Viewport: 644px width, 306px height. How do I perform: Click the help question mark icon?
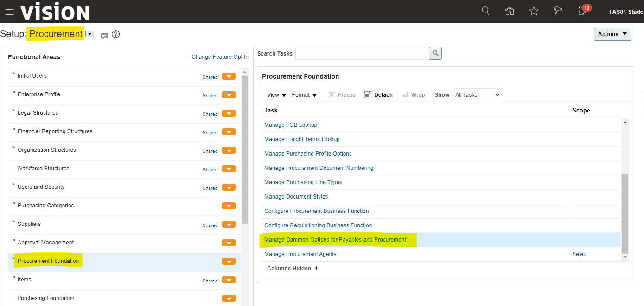[116, 34]
